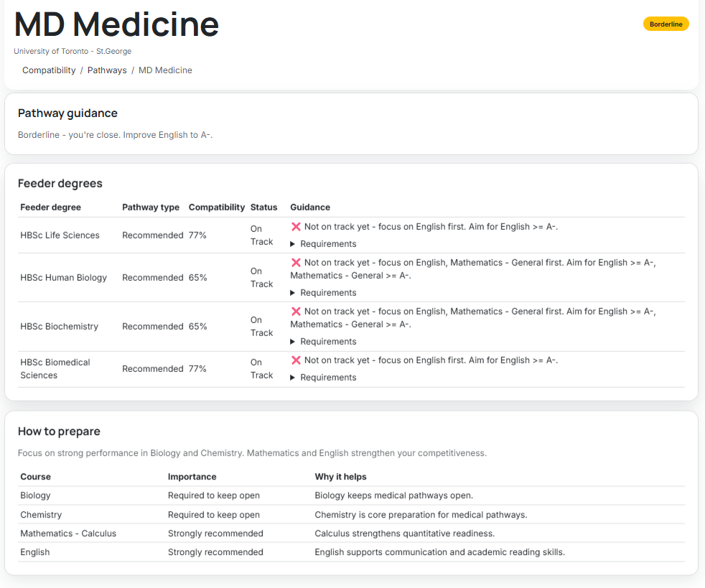Click the 65% compatibility for HBSc Biochemistry

coord(198,327)
